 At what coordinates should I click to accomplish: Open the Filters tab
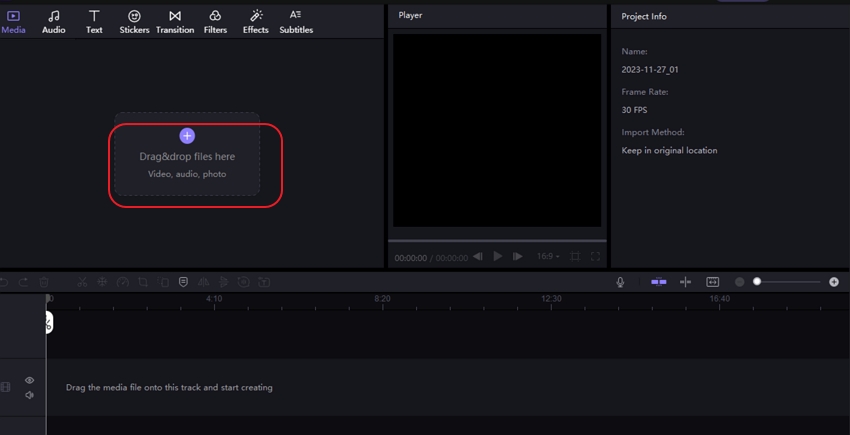(215, 22)
